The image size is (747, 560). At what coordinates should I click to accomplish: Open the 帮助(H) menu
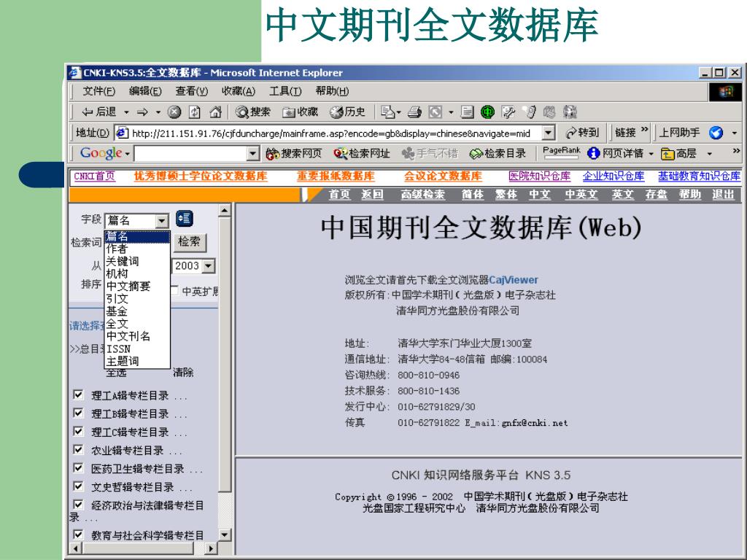[332, 91]
